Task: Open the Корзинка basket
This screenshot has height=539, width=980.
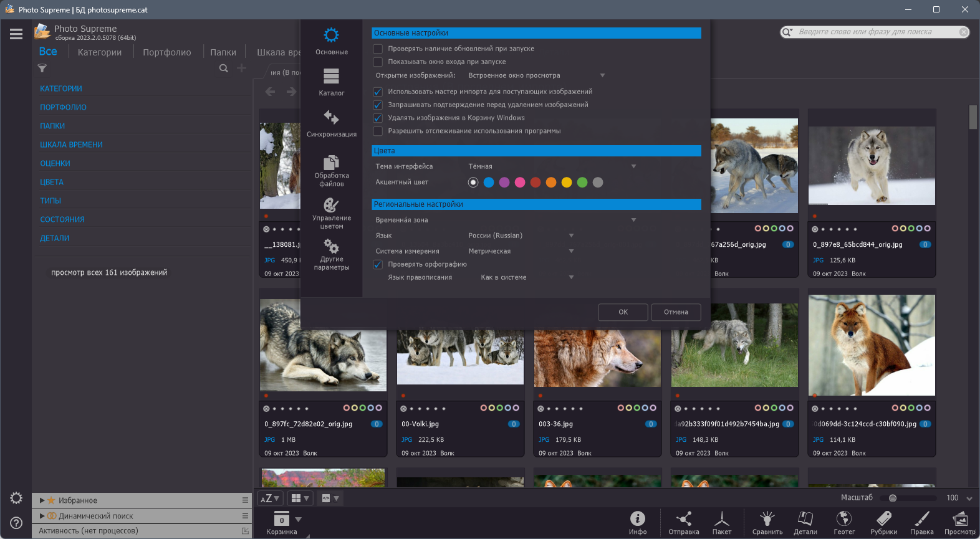Action: [282, 523]
